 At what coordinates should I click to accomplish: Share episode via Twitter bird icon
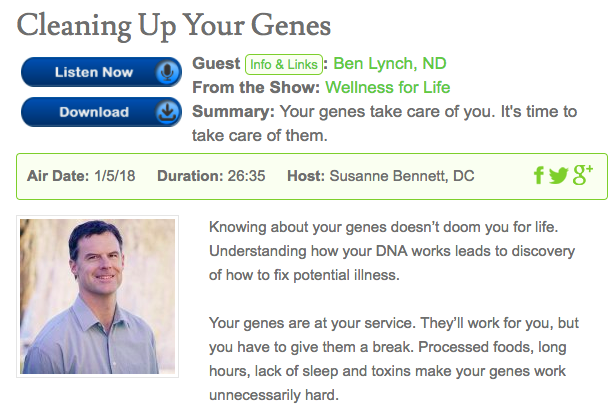(x=559, y=176)
